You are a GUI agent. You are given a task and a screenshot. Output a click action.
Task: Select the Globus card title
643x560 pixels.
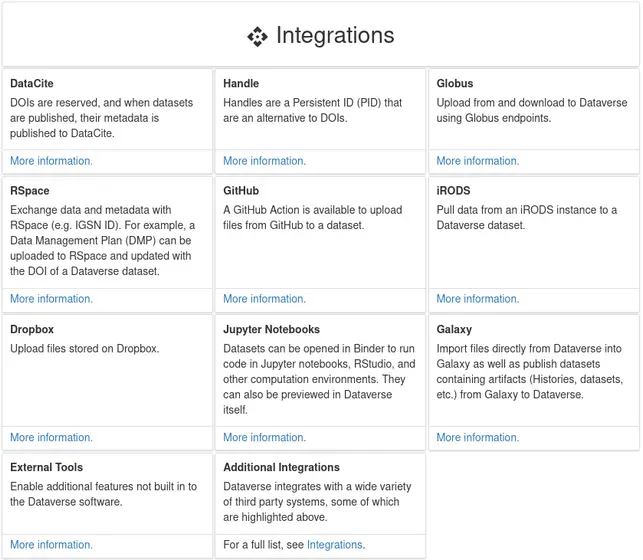[x=455, y=83]
